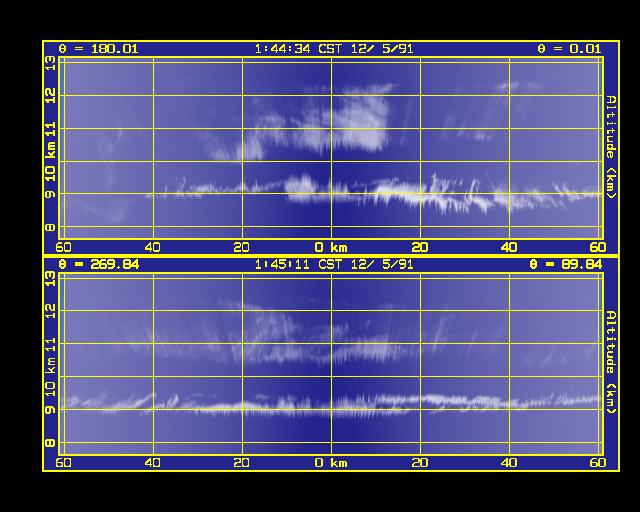Select the 13 altitude tick in the 1:45:11 plot

pos(50,279)
